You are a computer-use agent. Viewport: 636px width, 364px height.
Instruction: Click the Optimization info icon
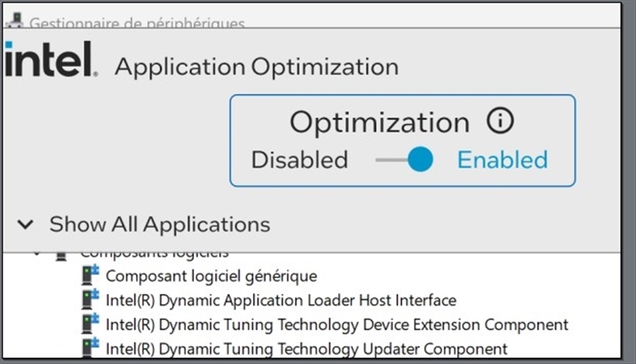[x=500, y=121]
